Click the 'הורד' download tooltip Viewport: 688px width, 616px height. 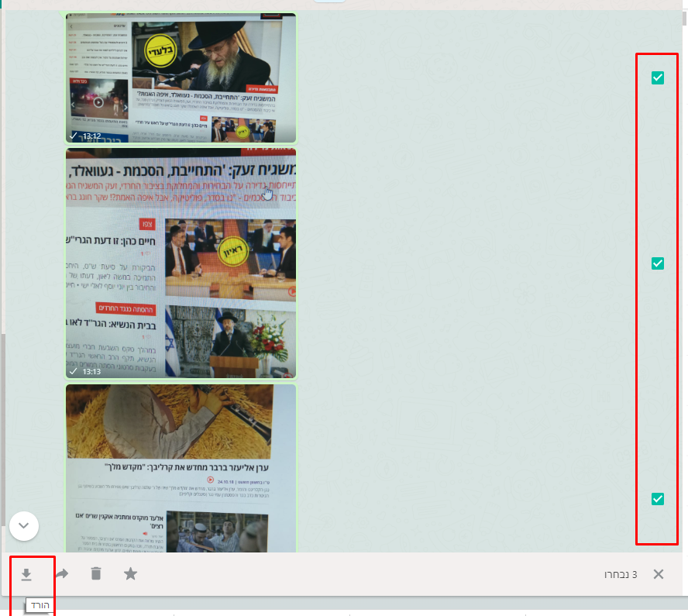(39, 605)
